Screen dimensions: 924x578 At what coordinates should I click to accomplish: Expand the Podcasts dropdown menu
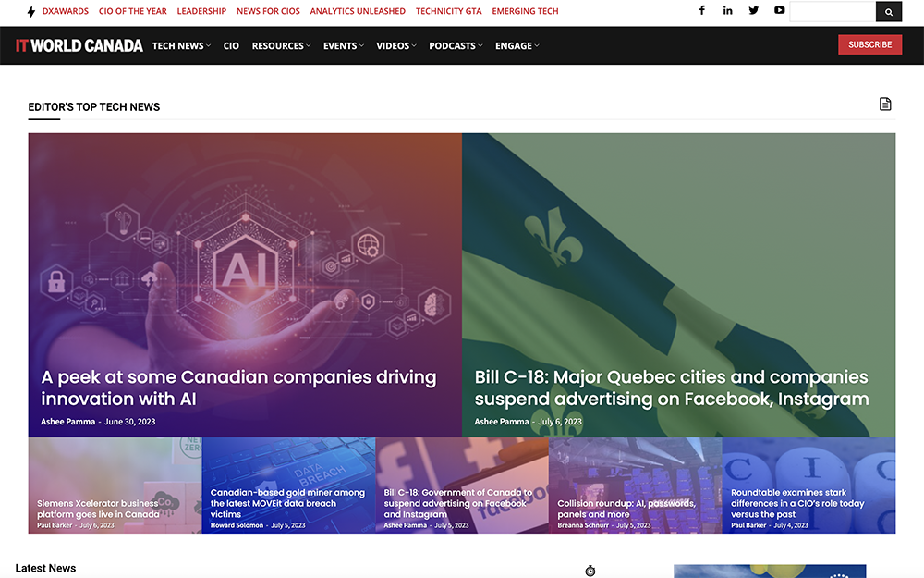[x=456, y=45]
